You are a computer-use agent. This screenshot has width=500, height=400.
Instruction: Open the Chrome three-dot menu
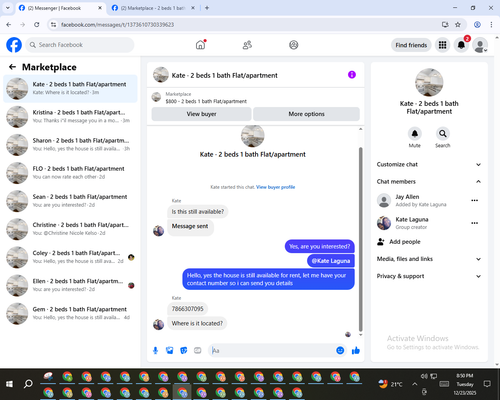click(491, 24)
